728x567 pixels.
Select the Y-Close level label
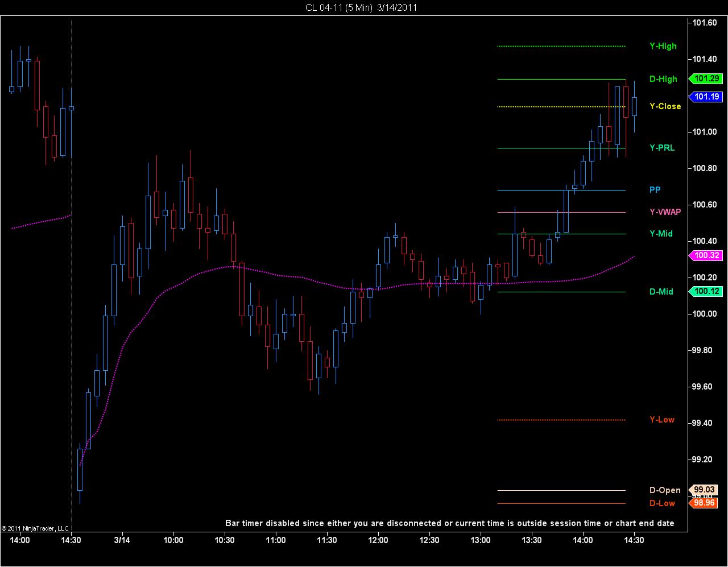665,106
